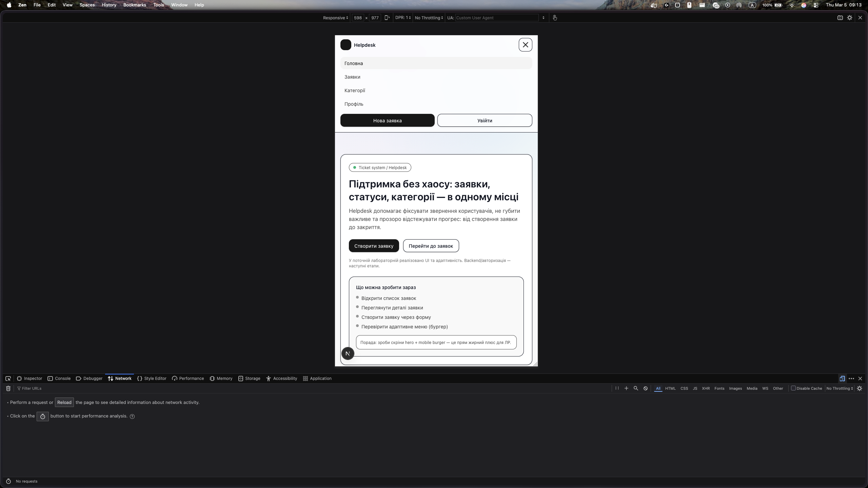This screenshot has width=868, height=488.
Task: Open the Категорії navigation link
Action: coord(436,90)
